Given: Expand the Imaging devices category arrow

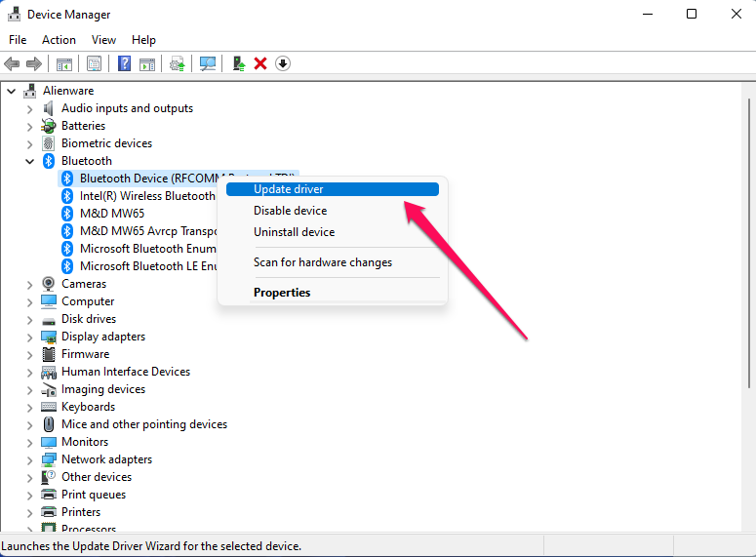Looking at the screenshot, I should point(30,389).
